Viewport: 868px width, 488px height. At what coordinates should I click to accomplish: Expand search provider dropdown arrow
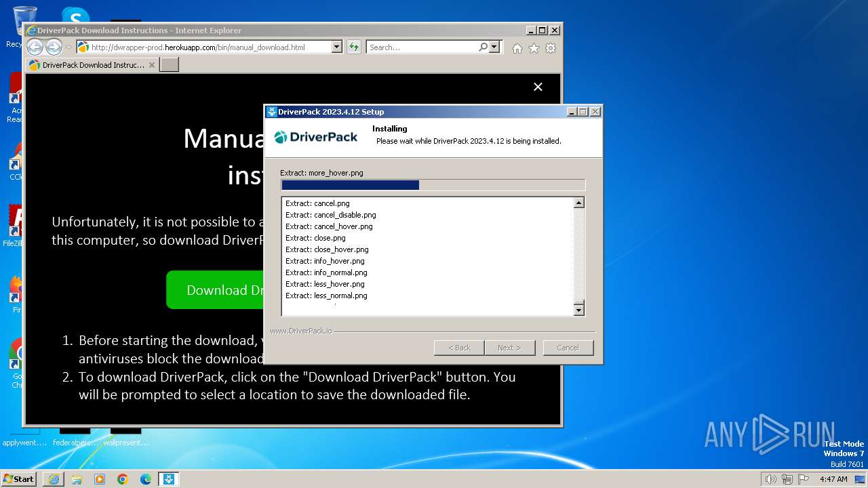point(494,47)
